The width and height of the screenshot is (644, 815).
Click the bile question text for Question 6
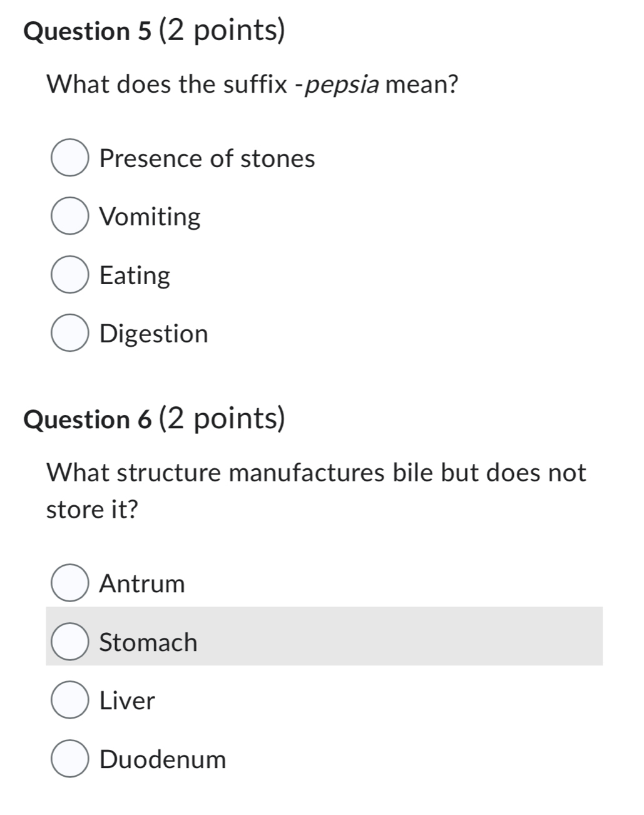tap(315, 473)
